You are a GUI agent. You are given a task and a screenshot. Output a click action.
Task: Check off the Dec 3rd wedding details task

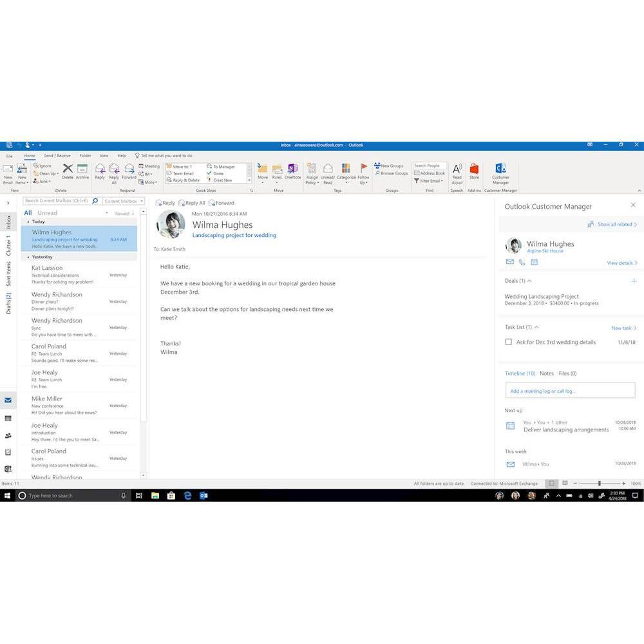(x=508, y=341)
